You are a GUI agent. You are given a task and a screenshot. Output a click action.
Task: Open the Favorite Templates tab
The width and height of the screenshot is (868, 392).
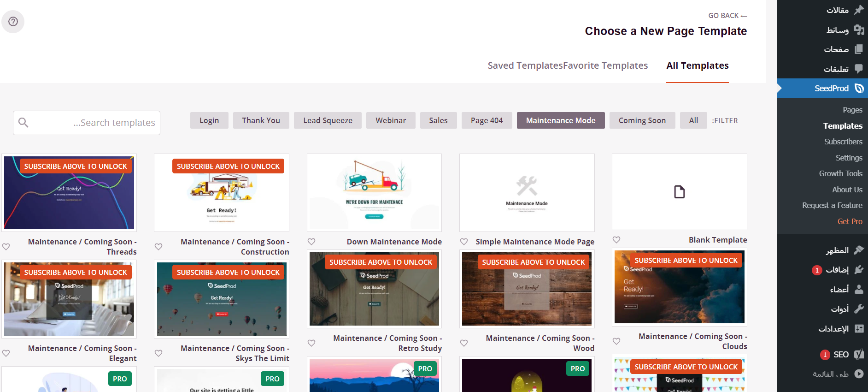pyautogui.click(x=605, y=65)
